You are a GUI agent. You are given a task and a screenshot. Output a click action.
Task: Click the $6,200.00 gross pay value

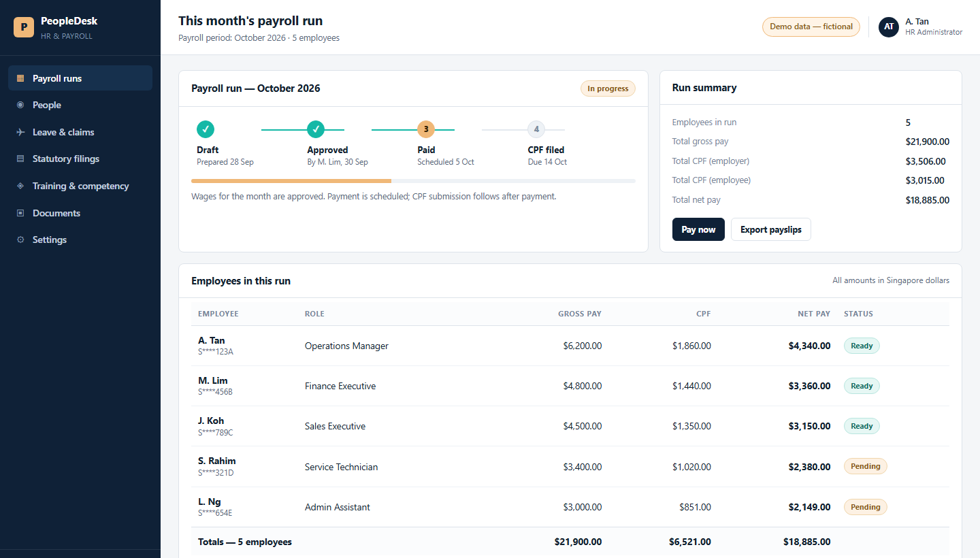[583, 346]
